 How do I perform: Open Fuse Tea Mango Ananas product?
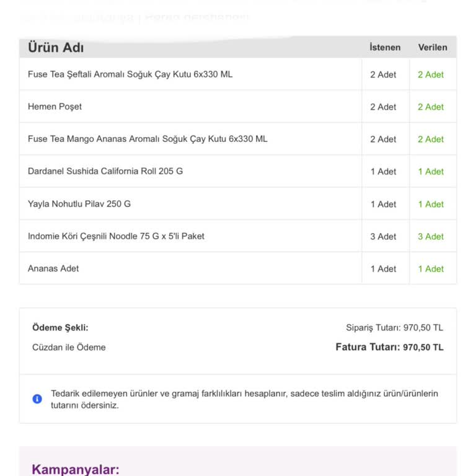point(148,139)
